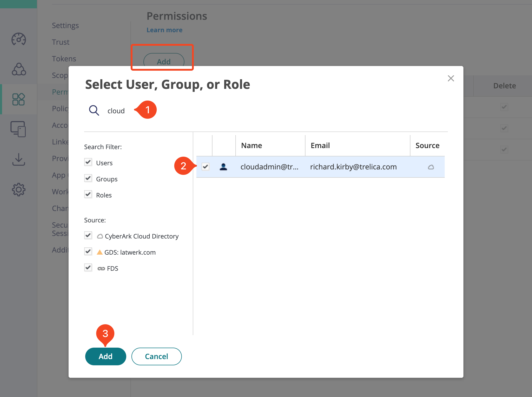Click the GDS: latwerk.com label
Image resolution: width=532 pixels, height=397 pixels.
[130, 252]
